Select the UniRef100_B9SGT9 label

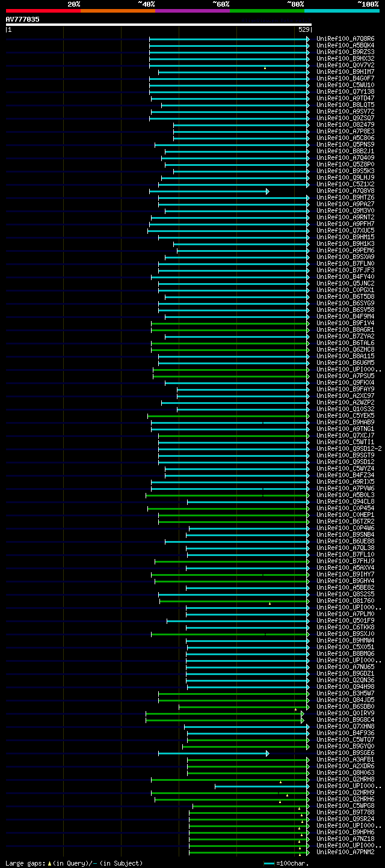(x=345, y=456)
